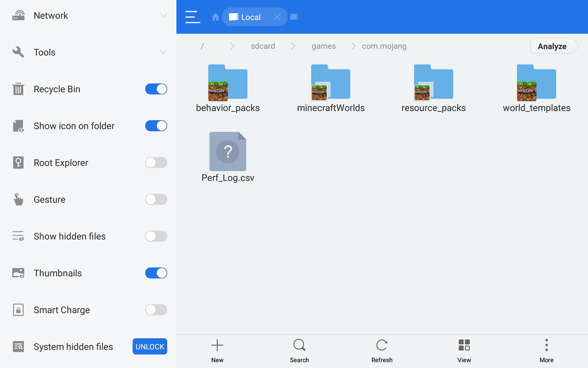The width and height of the screenshot is (588, 368).
Task: Click the Analyze button
Action: pos(552,46)
